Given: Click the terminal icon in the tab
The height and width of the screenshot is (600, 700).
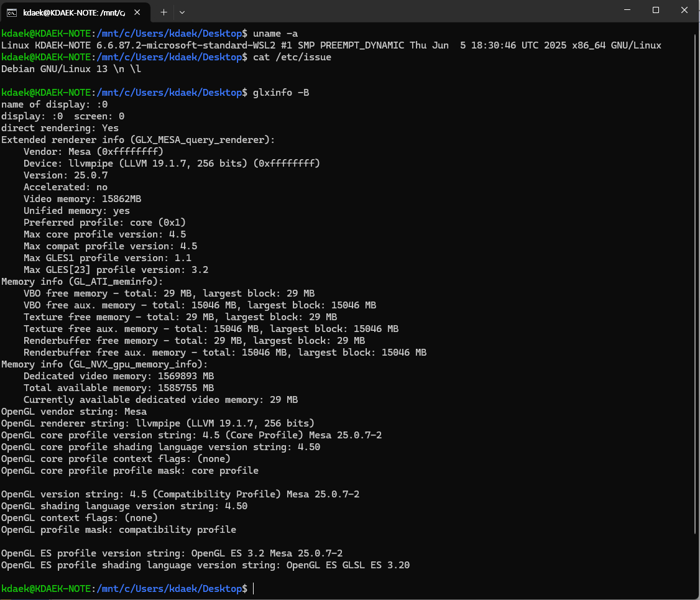Looking at the screenshot, I should pos(12,13).
